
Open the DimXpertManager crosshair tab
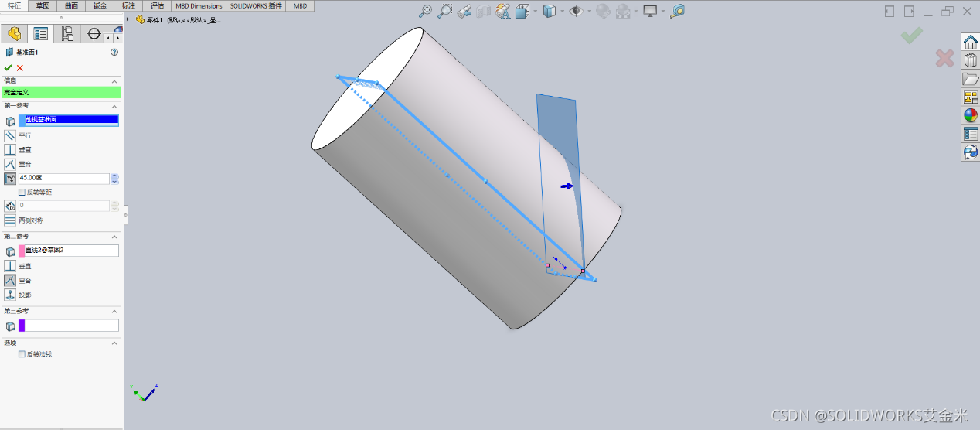(x=94, y=34)
